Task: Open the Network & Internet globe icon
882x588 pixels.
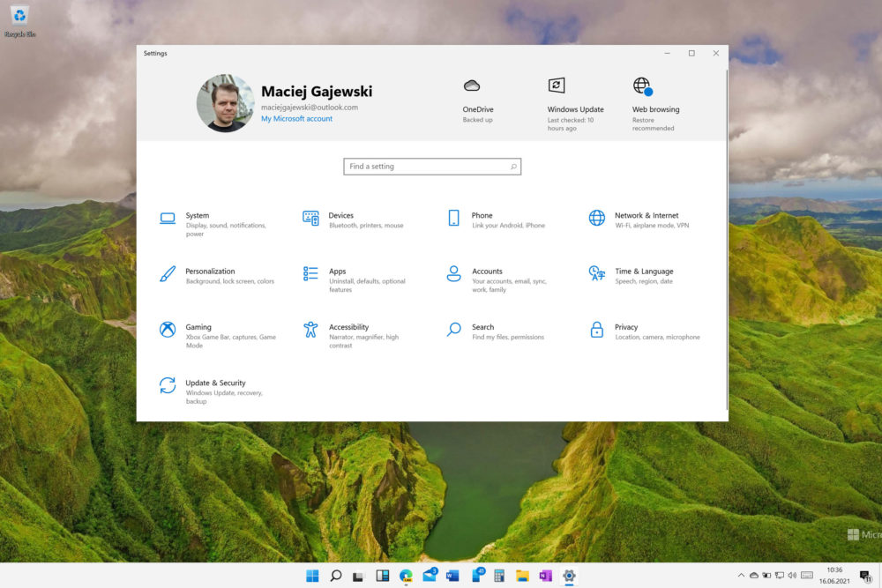Action: click(x=597, y=218)
